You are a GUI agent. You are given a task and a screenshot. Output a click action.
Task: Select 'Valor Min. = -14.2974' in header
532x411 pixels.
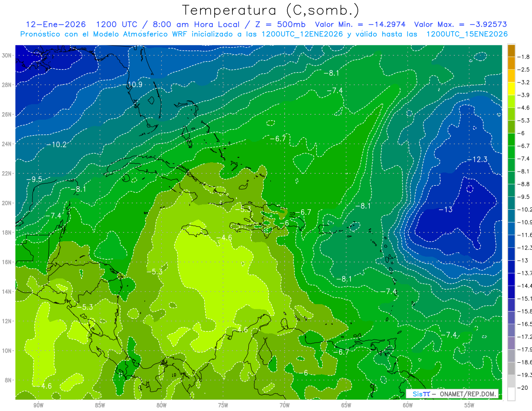click(361, 24)
